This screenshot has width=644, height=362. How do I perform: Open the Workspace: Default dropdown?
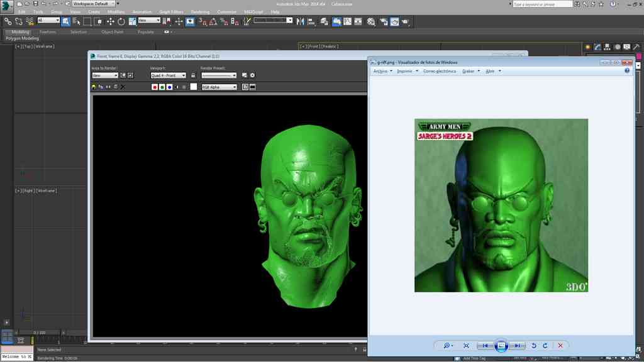tap(93, 4)
